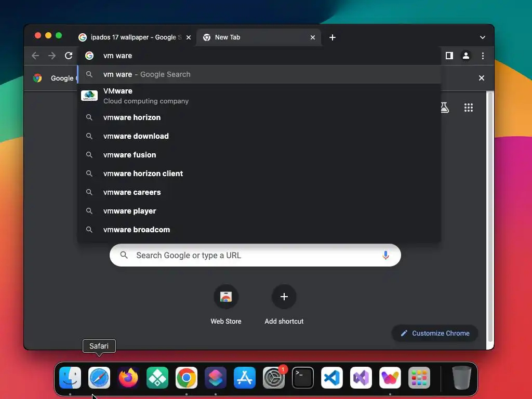Open Launchpad from the dock

[x=419, y=378]
